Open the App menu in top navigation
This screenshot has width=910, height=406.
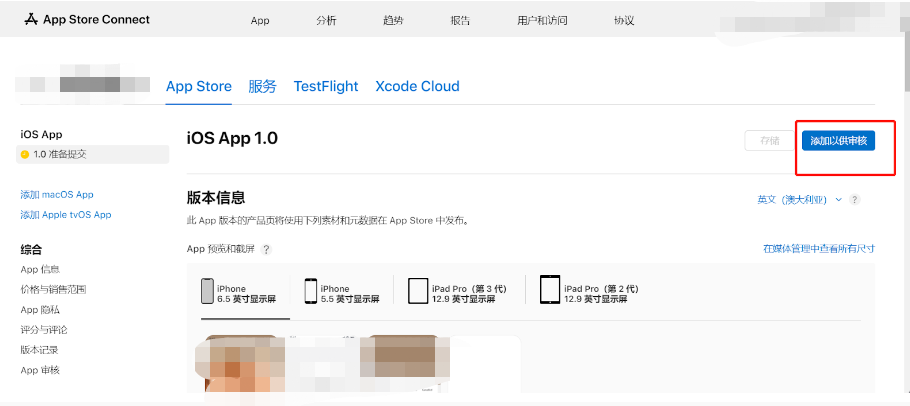pyautogui.click(x=260, y=21)
